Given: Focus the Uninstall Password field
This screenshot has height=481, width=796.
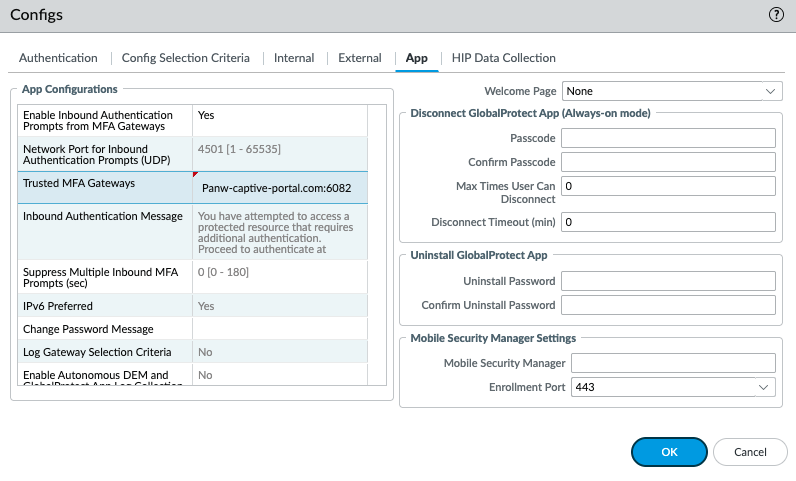Looking at the screenshot, I should click(x=668, y=281).
